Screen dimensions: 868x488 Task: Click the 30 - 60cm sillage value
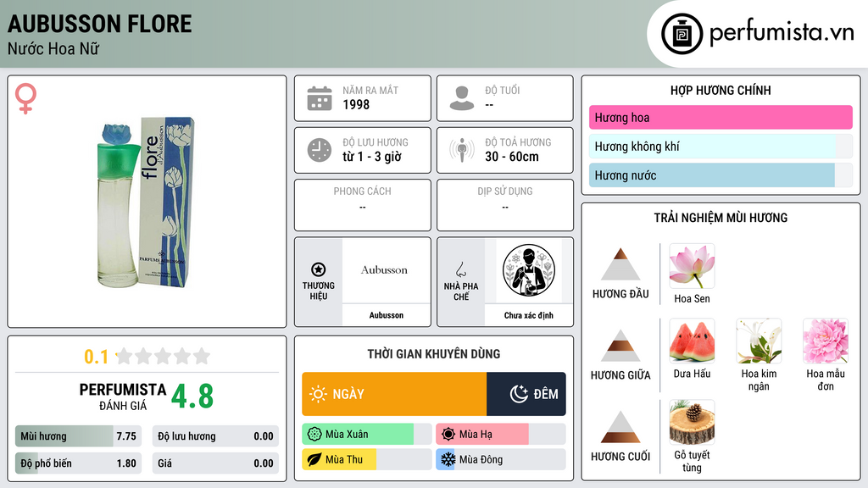[512, 157]
